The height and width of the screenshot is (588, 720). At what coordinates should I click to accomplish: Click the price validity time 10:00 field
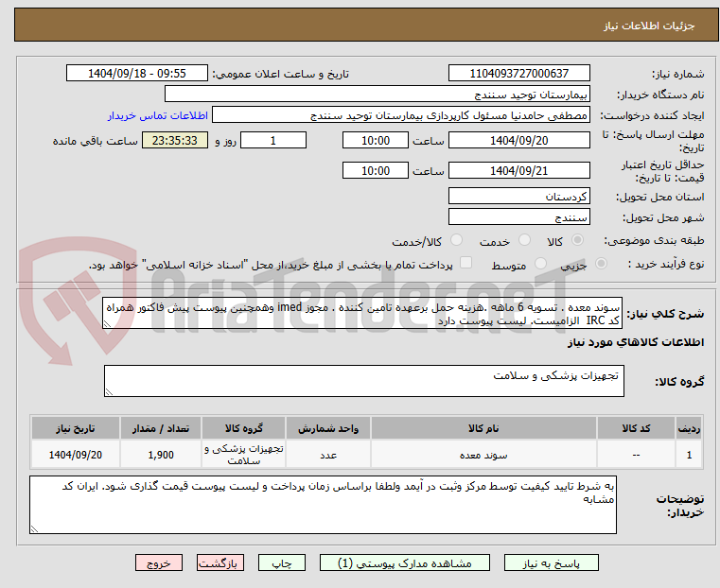376,170
